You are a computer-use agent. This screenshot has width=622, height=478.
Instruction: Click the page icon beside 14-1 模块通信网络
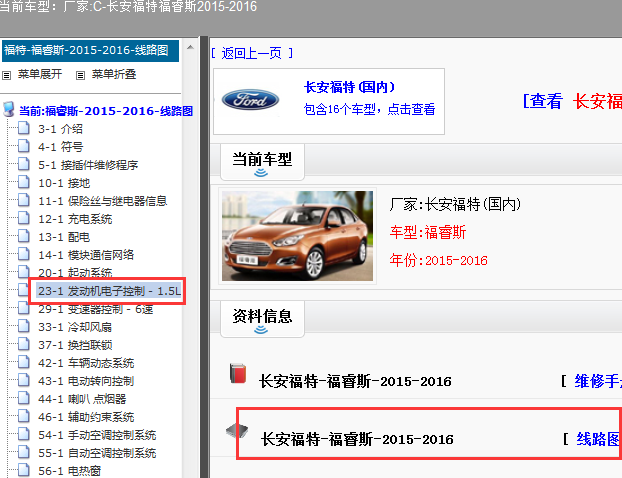(x=24, y=255)
